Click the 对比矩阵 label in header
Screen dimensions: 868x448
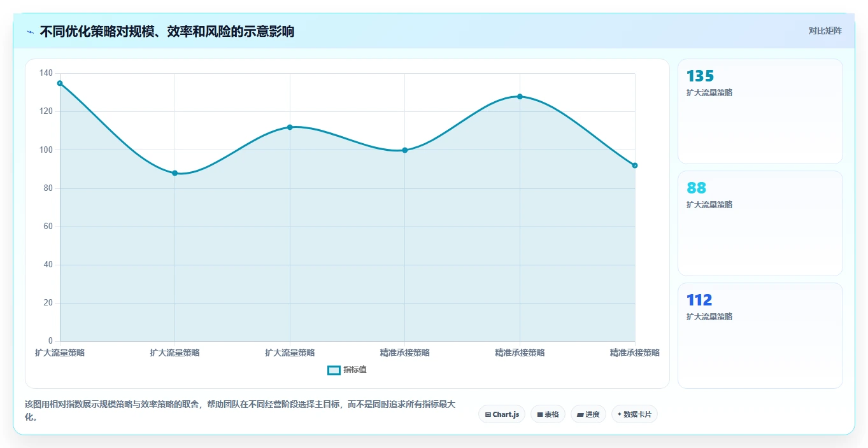[825, 31]
